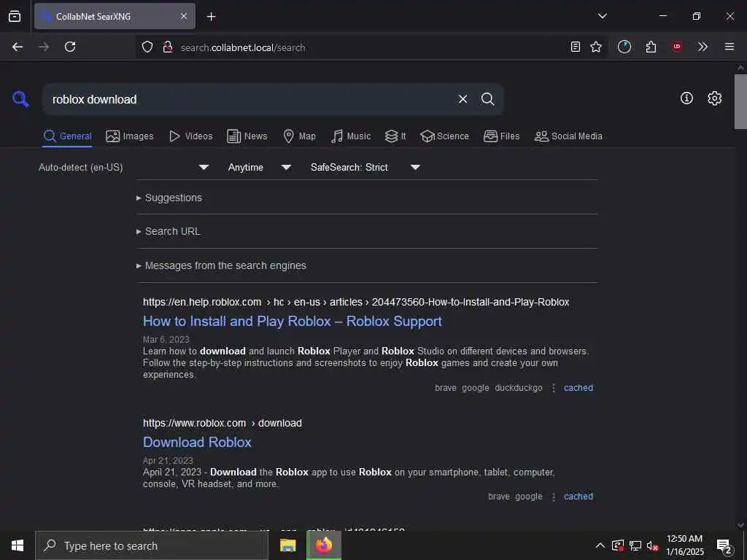Open SearXNG preferences gear icon
This screenshot has height=560, width=747.
(x=715, y=98)
